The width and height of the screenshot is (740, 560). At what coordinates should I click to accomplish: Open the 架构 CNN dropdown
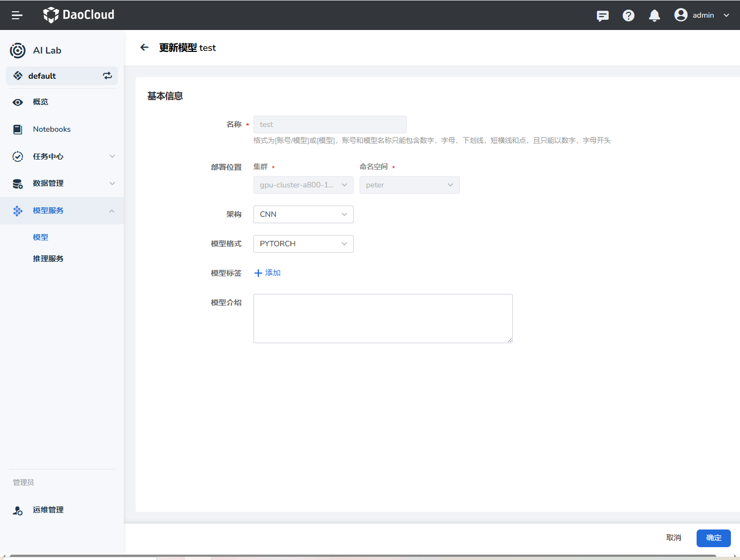(x=303, y=215)
